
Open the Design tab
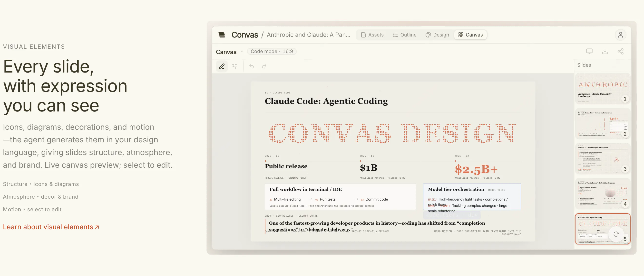(x=437, y=35)
